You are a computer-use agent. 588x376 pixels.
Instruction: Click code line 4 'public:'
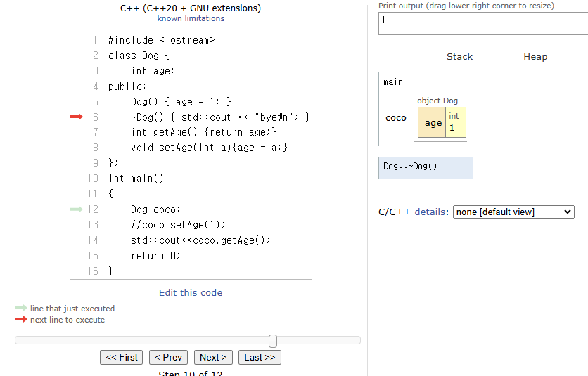coord(127,86)
